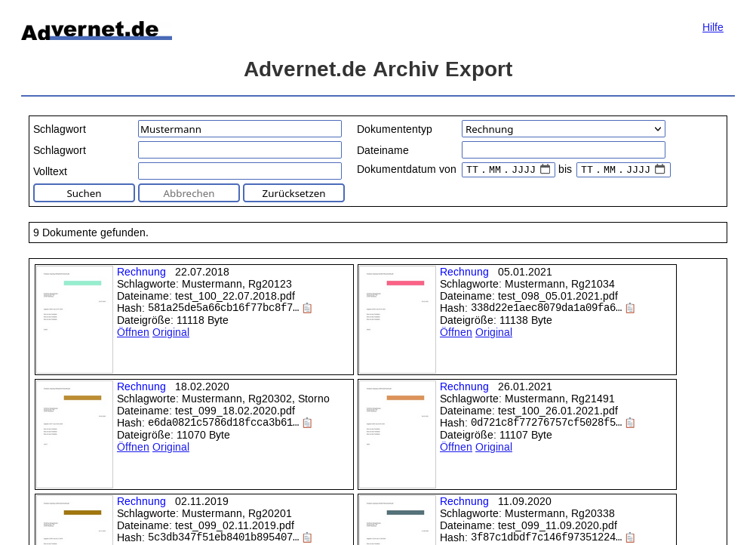Click 'Advernet.de Archiv Export' heading
This screenshot has width=756, height=545.
point(378,69)
